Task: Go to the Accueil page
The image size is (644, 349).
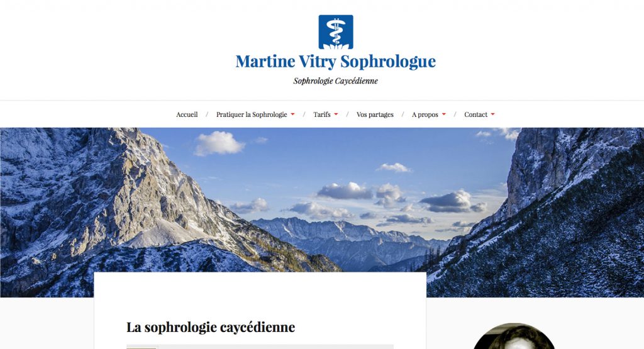Action: [x=187, y=114]
